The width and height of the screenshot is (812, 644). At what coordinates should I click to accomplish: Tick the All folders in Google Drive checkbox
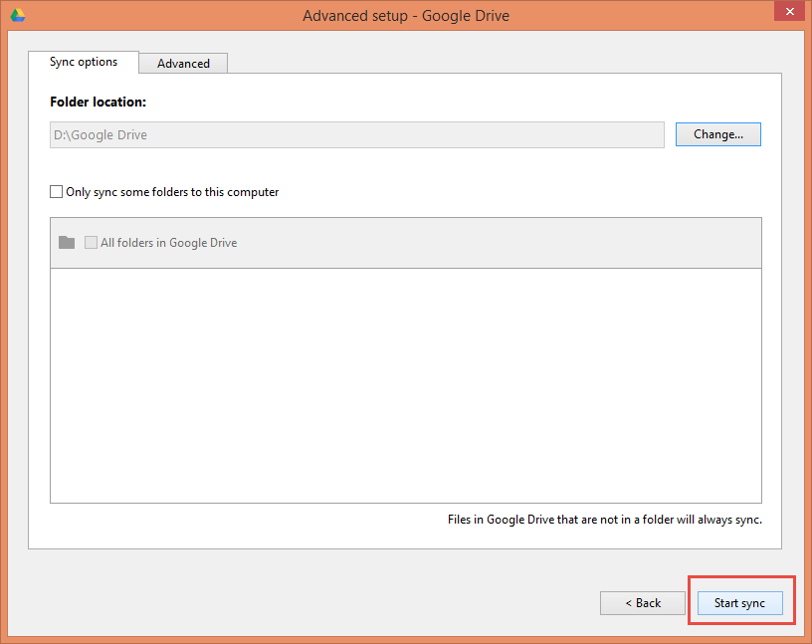click(91, 243)
